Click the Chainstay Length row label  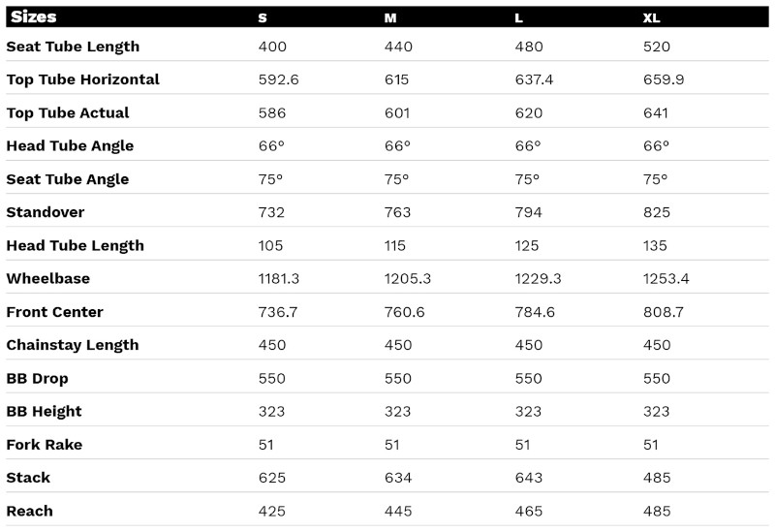pyautogui.click(x=73, y=345)
